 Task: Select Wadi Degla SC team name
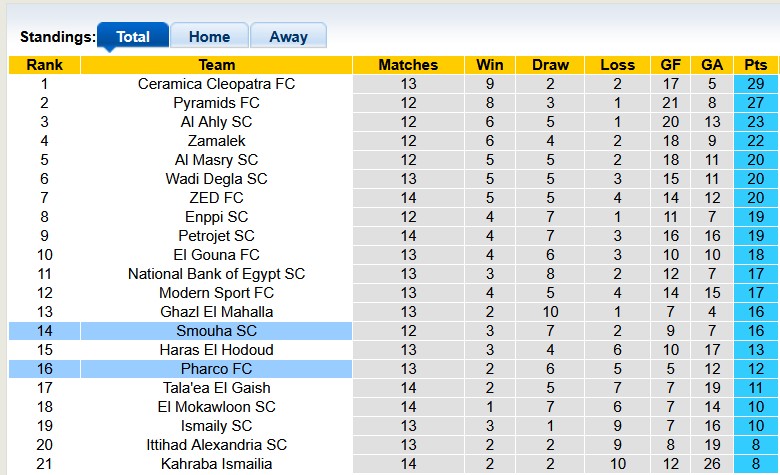tap(216, 179)
